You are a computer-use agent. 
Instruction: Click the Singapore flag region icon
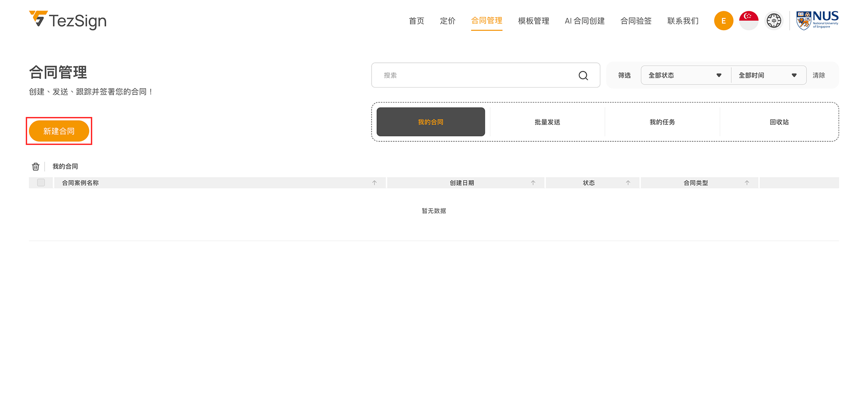tap(749, 21)
